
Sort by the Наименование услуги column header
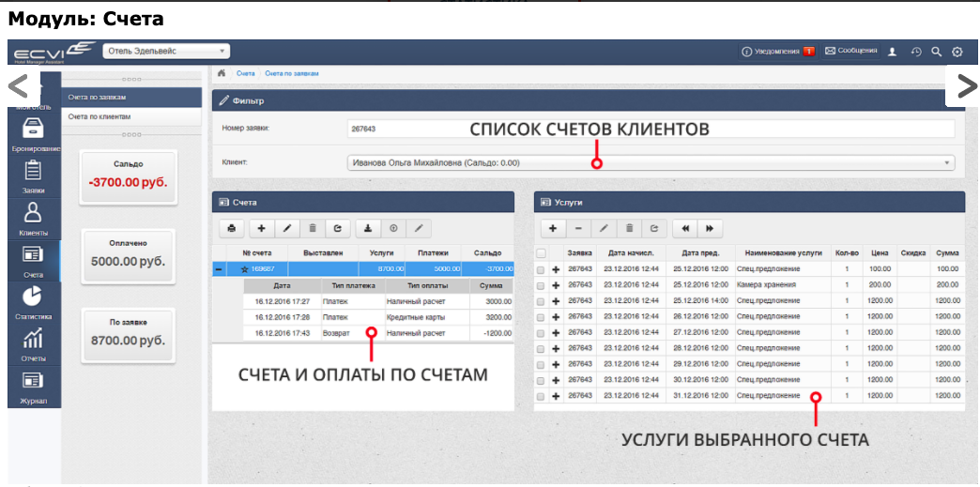(783, 253)
